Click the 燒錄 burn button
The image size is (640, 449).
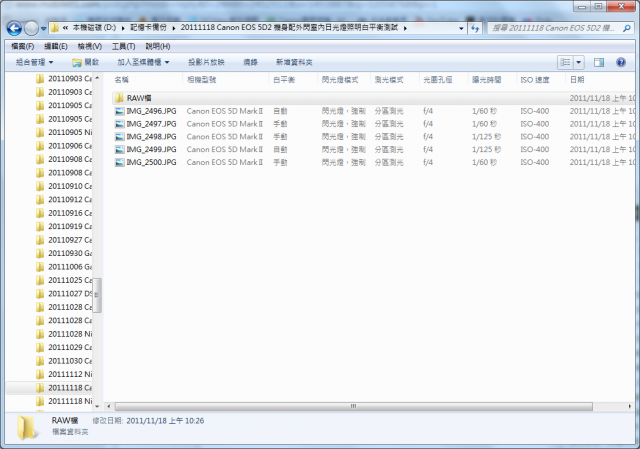point(250,62)
